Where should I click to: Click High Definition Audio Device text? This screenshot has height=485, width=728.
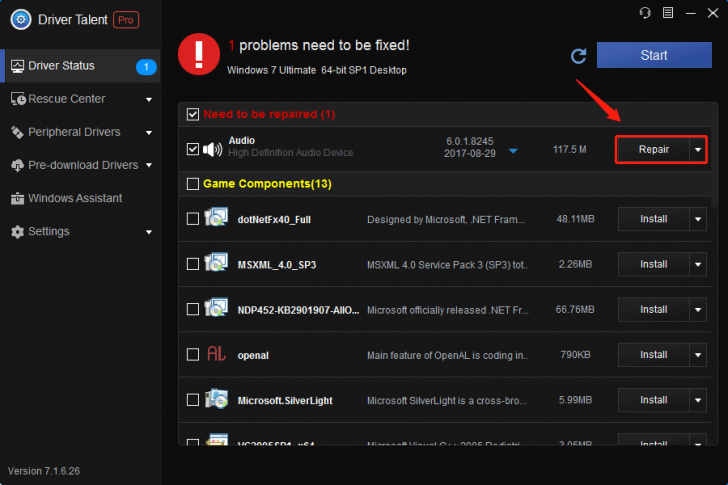[291, 153]
